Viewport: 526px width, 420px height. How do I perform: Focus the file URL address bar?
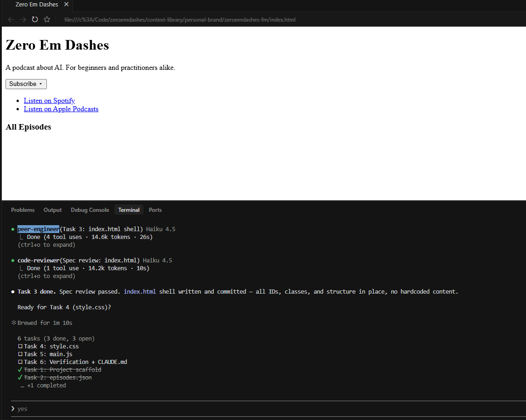[x=180, y=19]
